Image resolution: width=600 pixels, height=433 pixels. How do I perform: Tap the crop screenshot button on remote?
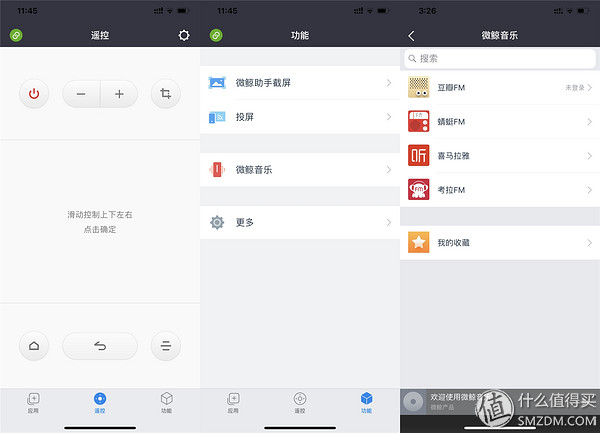click(x=166, y=94)
